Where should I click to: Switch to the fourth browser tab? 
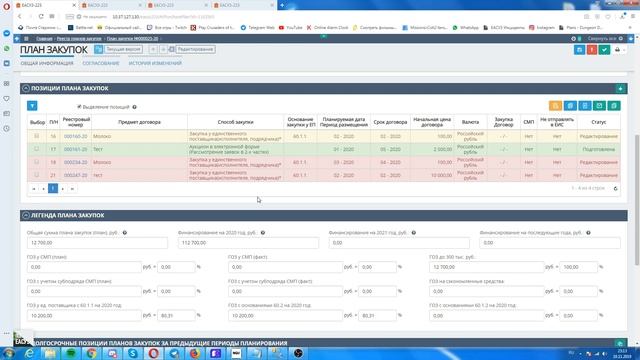coord(244,5)
